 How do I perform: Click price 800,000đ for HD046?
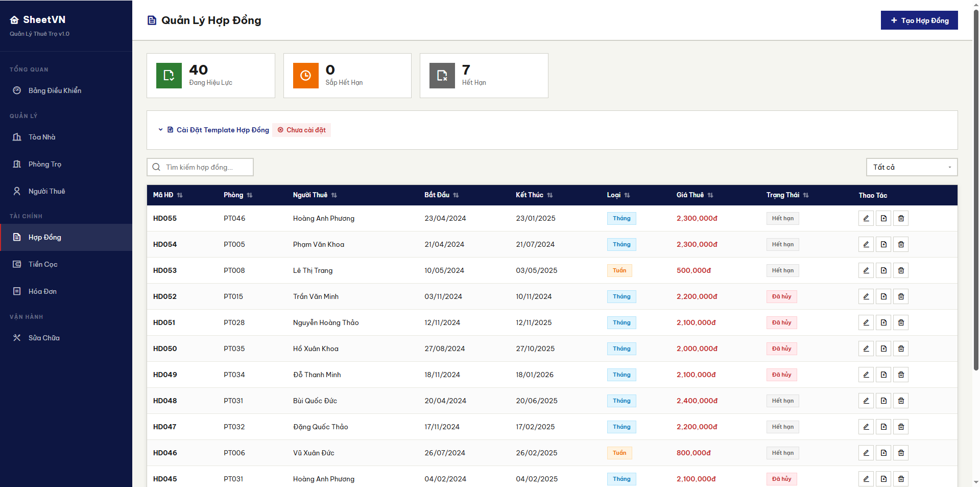694,453
